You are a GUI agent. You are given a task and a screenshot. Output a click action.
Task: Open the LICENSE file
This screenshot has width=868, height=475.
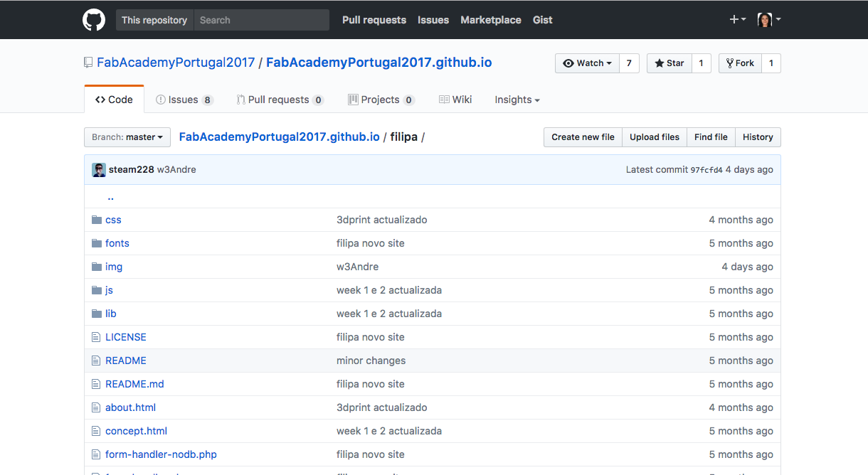point(126,337)
